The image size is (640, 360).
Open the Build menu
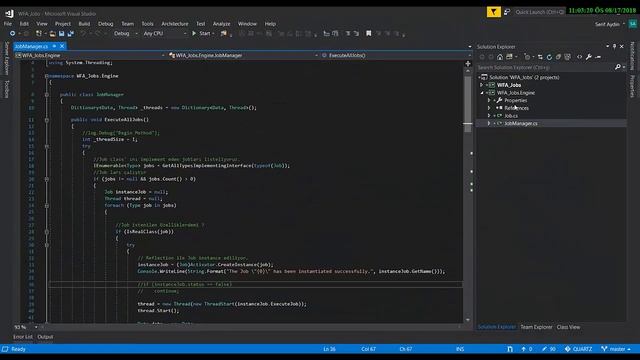[x=84, y=24]
